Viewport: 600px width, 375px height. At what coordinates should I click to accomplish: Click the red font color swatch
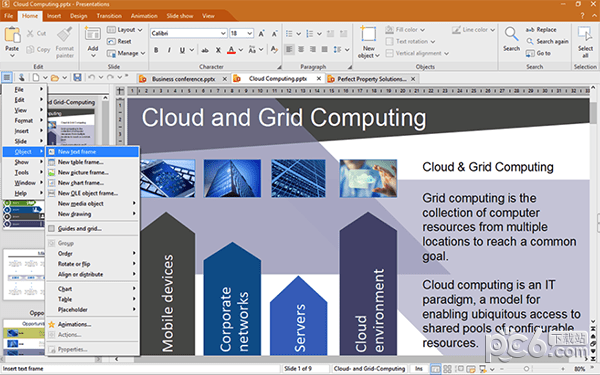(x=231, y=50)
